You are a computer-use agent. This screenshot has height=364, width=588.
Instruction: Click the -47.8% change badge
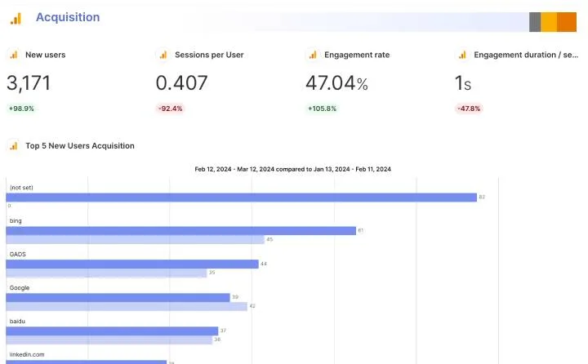(469, 109)
